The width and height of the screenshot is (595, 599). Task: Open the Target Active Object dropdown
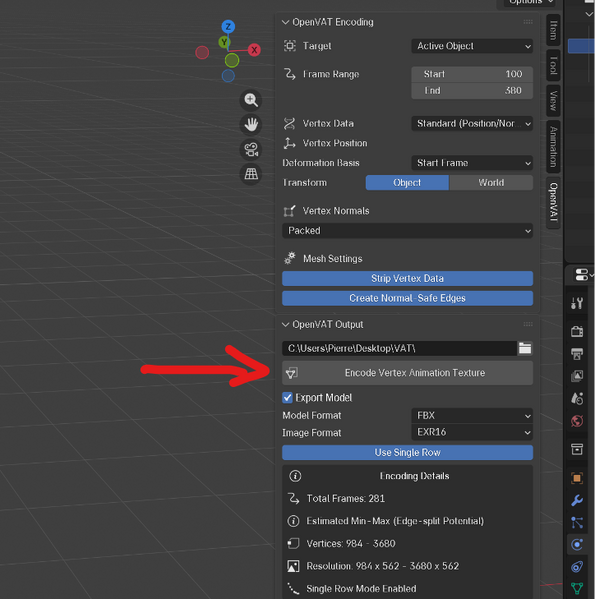pyautogui.click(x=472, y=46)
